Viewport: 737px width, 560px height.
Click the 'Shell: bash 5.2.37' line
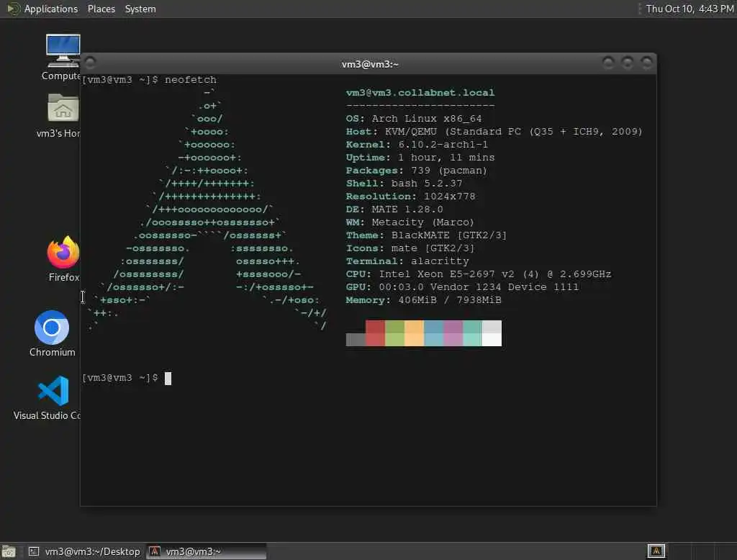tap(404, 184)
